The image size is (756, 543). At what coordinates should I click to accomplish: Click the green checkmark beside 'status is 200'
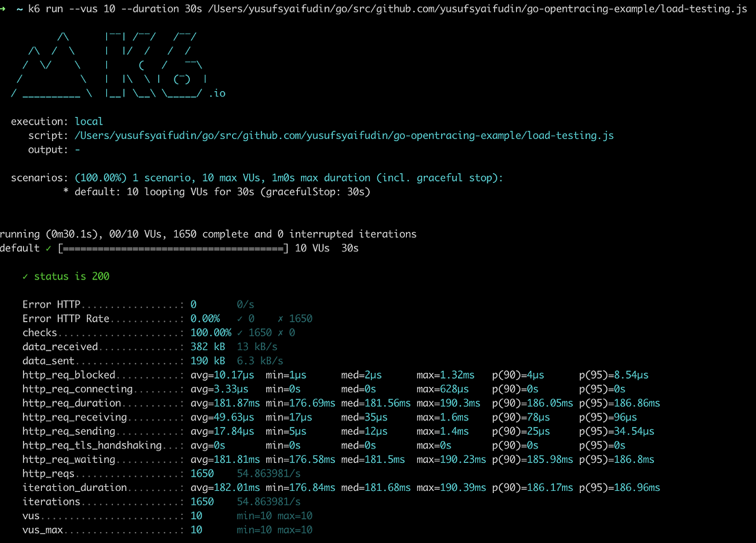[23, 276]
